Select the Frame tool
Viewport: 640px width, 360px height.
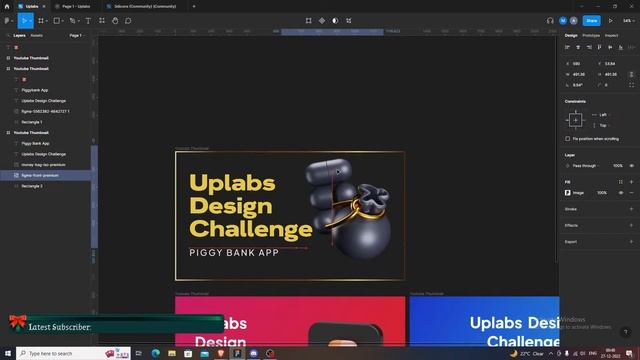pyautogui.click(x=41, y=21)
